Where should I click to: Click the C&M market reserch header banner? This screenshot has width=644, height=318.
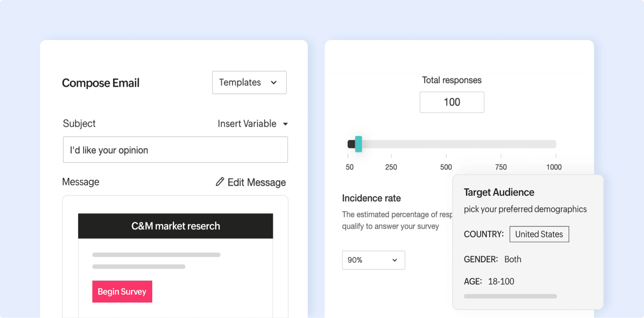[176, 226]
